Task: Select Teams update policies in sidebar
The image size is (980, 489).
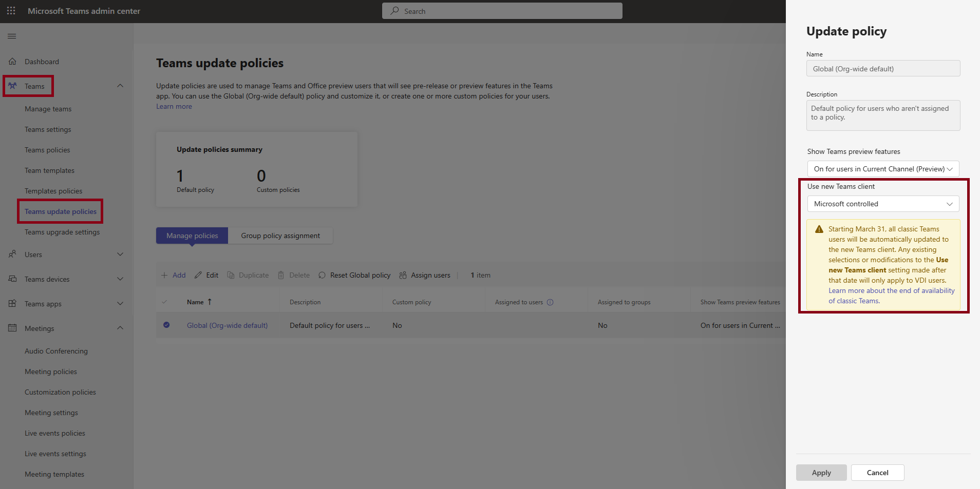Action: [61, 211]
